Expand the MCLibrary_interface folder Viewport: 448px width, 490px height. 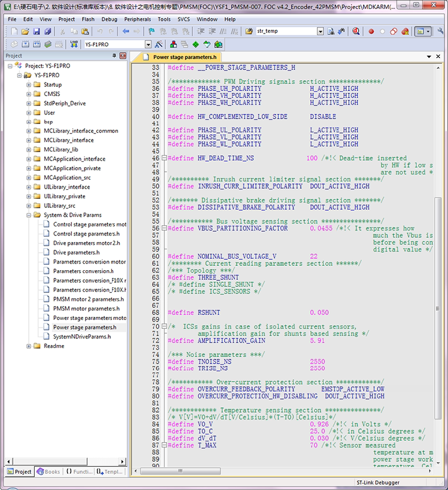click(x=29, y=140)
